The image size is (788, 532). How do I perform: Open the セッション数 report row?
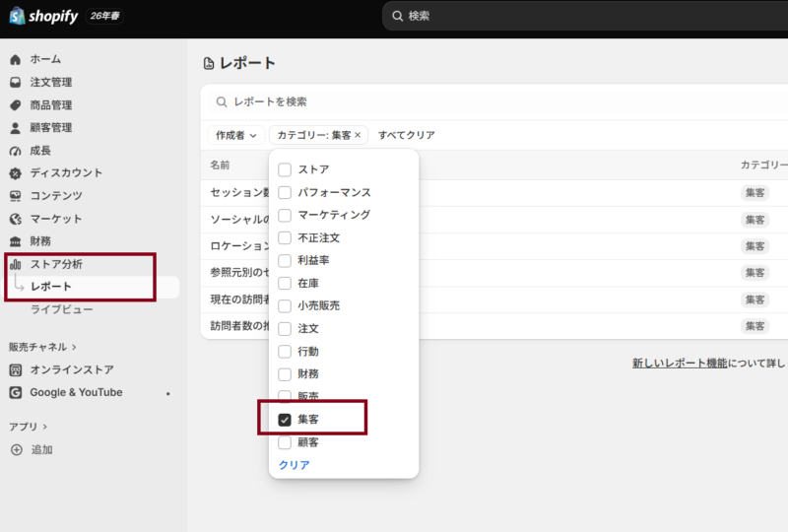pos(494,192)
